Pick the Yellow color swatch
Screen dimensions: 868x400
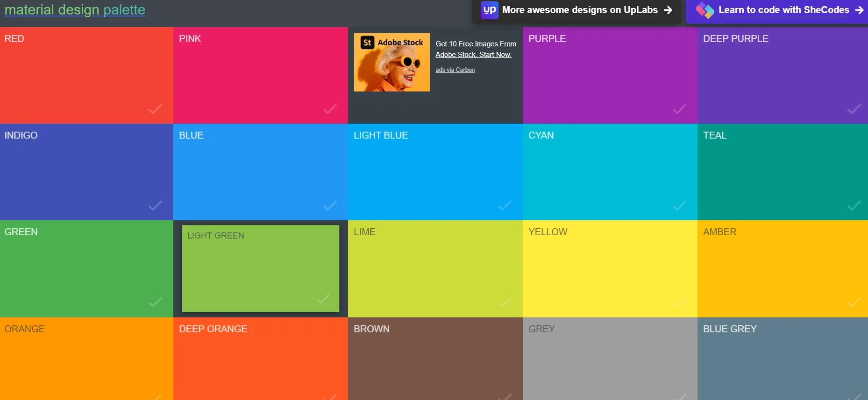(610, 268)
